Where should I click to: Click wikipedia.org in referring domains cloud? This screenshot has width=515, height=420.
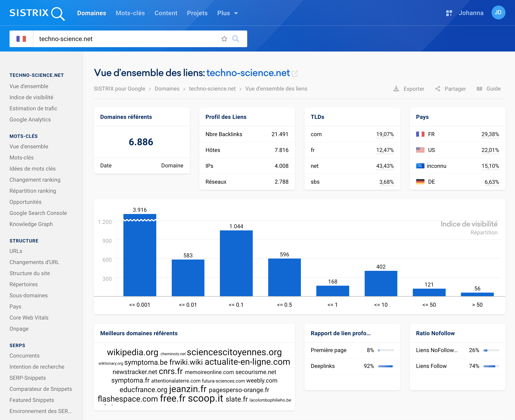(133, 352)
